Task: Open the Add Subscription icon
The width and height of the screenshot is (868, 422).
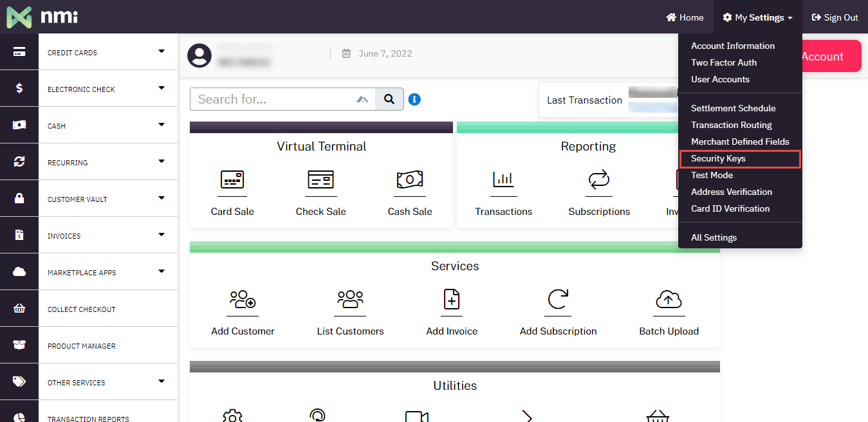Action: [558, 300]
